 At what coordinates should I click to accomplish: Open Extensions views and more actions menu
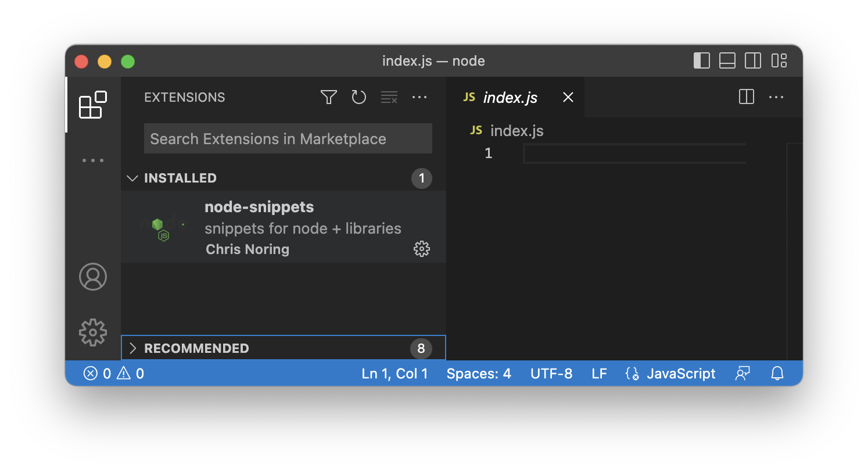(419, 97)
